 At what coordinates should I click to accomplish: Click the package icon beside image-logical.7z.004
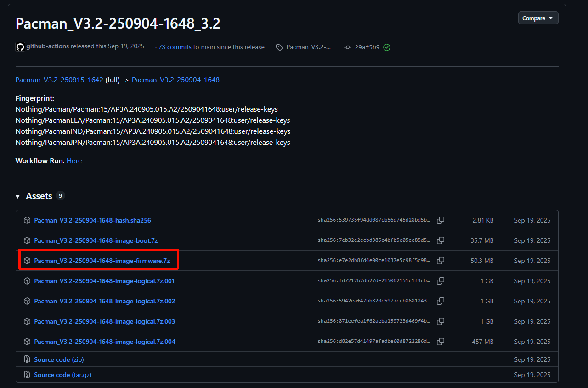click(x=27, y=342)
